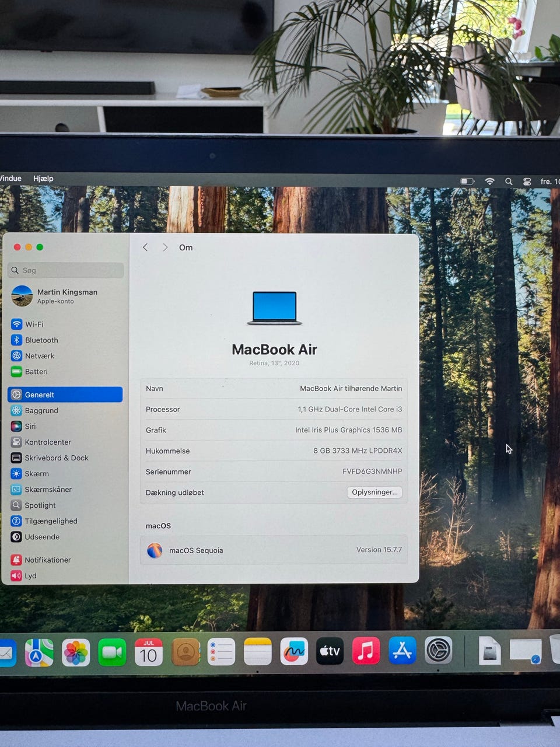This screenshot has height=747, width=560.
Task: Open App Store from the Dock
Action: (x=402, y=651)
